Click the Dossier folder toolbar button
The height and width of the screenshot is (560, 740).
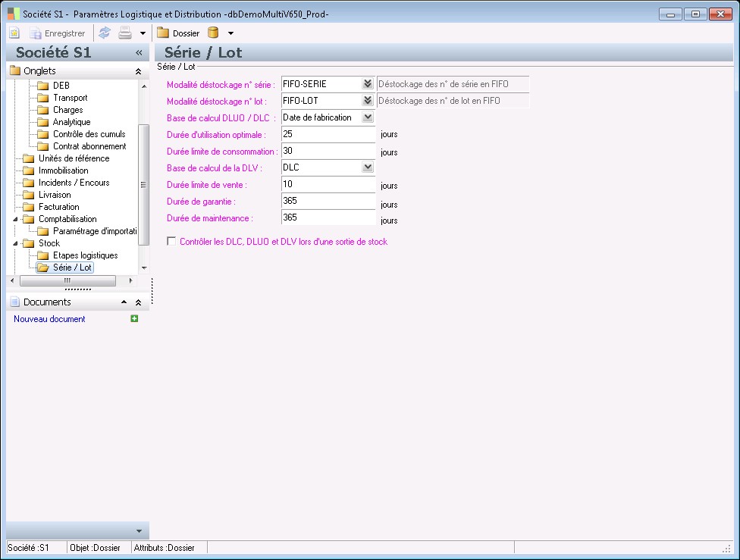click(178, 33)
